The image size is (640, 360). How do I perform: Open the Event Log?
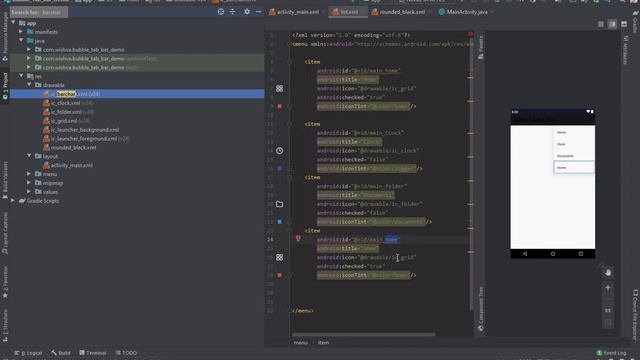coord(611,353)
